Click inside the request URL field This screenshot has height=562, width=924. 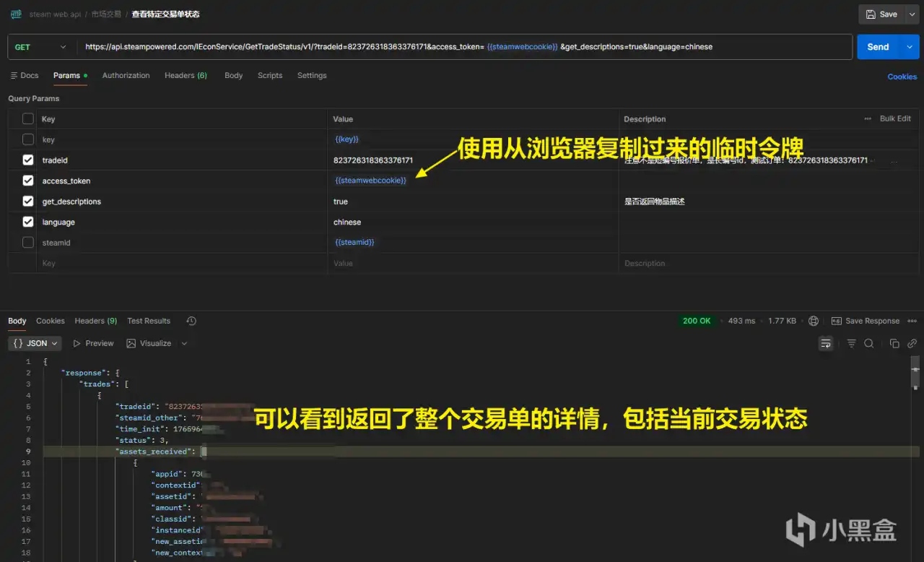(433, 46)
